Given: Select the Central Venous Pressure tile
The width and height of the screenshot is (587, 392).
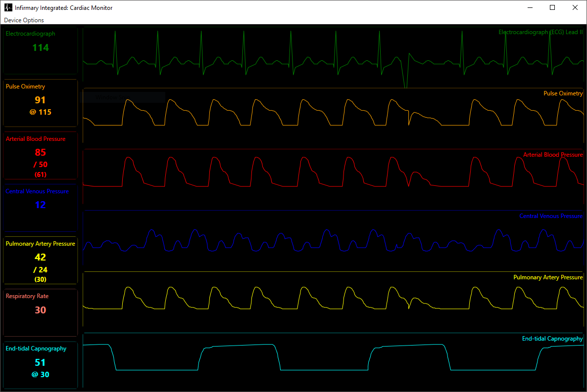Looking at the screenshot, I should coord(41,208).
